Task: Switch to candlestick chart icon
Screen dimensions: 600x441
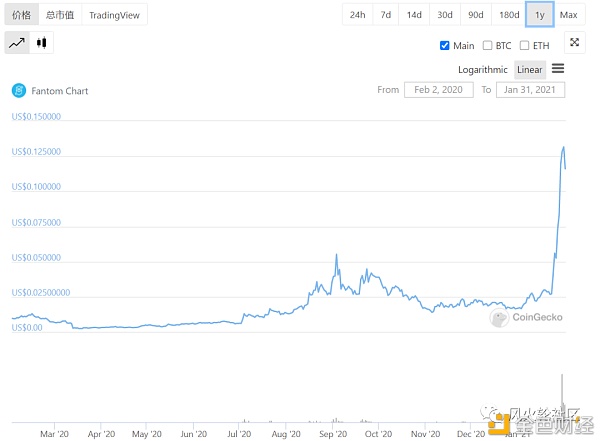Action: click(41, 42)
